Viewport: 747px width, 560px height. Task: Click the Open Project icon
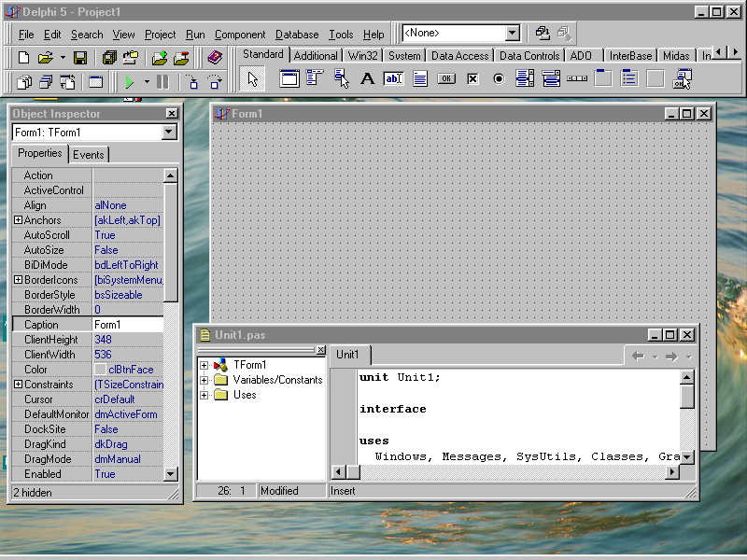point(130,58)
